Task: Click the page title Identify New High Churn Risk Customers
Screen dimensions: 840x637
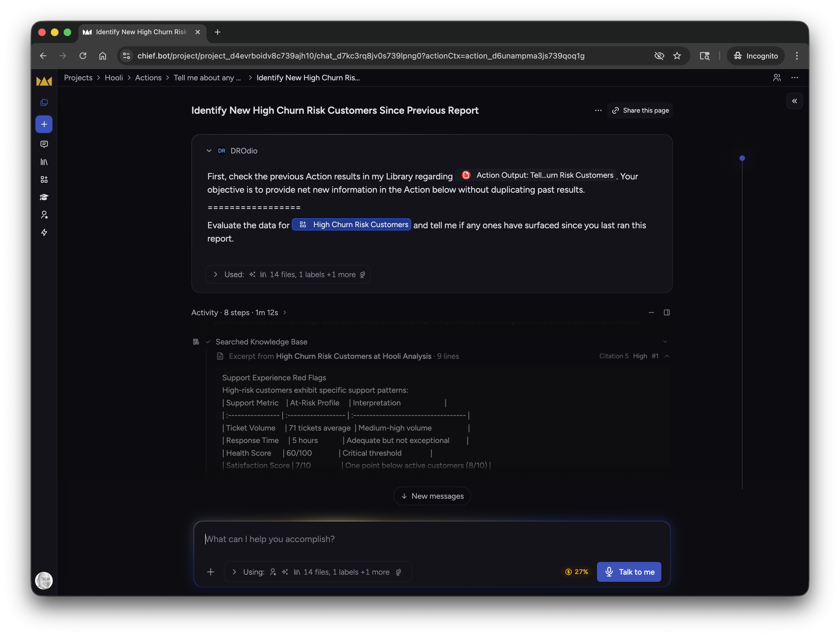Action: (x=335, y=110)
